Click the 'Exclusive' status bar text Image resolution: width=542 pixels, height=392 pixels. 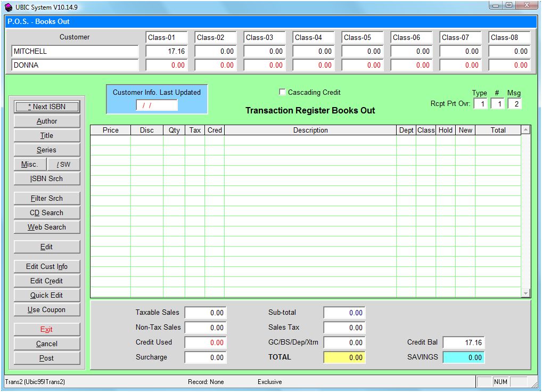(269, 382)
